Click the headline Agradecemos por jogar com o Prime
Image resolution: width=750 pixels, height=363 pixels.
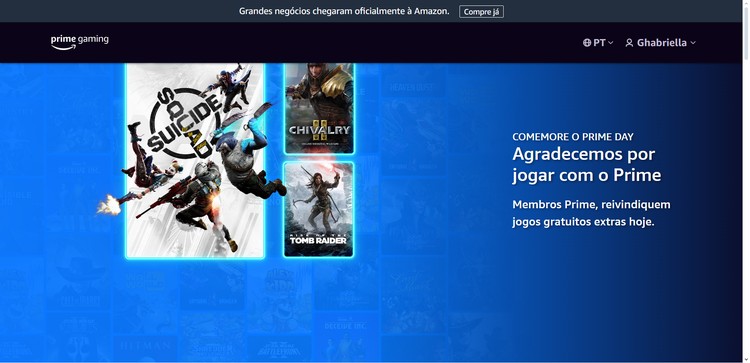586,165
